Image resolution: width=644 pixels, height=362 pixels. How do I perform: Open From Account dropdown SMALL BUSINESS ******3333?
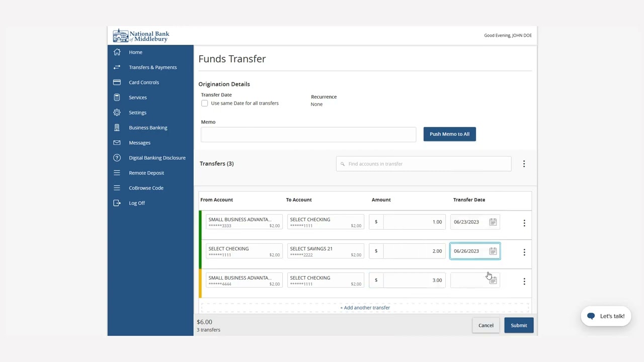pyautogui.click(x=244, y=222)
